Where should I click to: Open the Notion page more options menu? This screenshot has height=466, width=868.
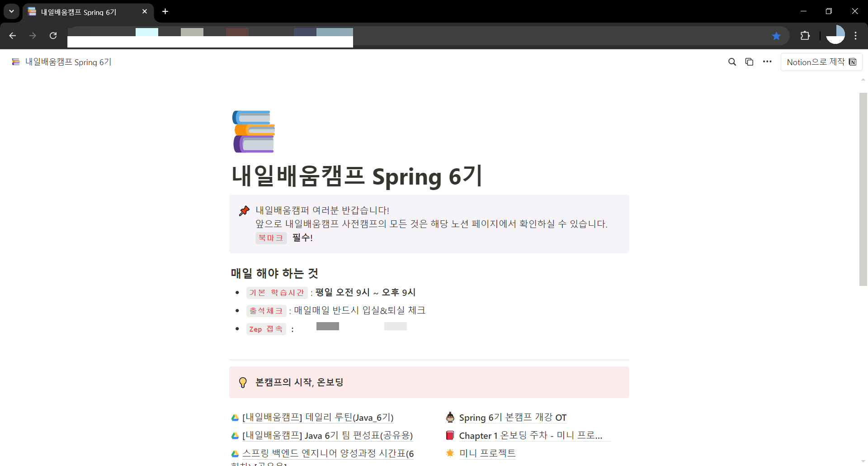point(767,62)
